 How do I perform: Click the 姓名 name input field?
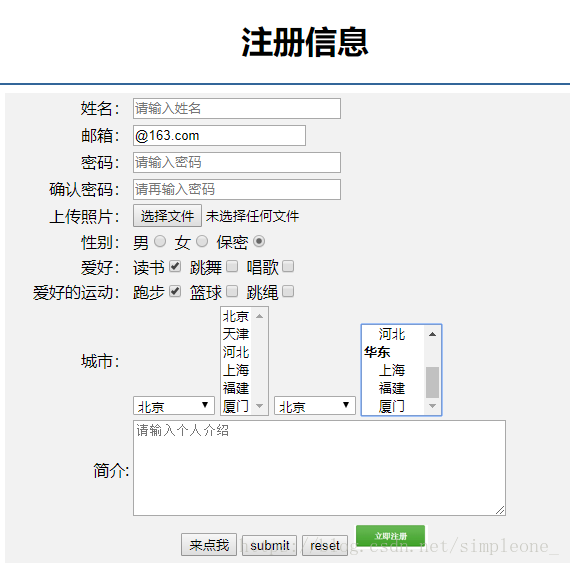pos(237,108)
